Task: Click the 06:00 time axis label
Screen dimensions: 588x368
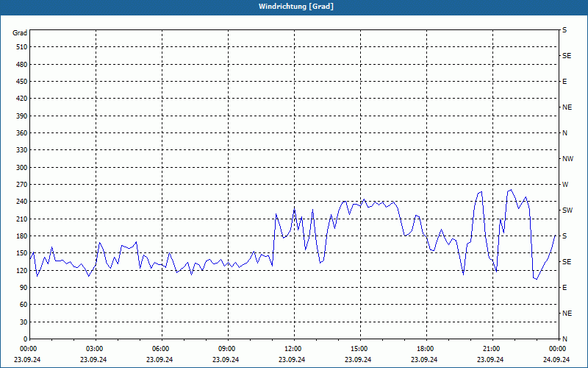Action: 159,349
